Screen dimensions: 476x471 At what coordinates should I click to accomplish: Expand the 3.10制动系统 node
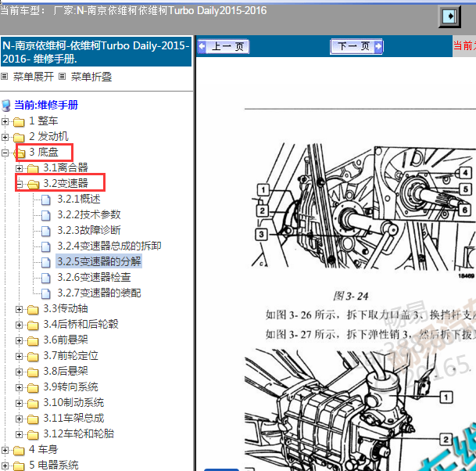(19, 403)
